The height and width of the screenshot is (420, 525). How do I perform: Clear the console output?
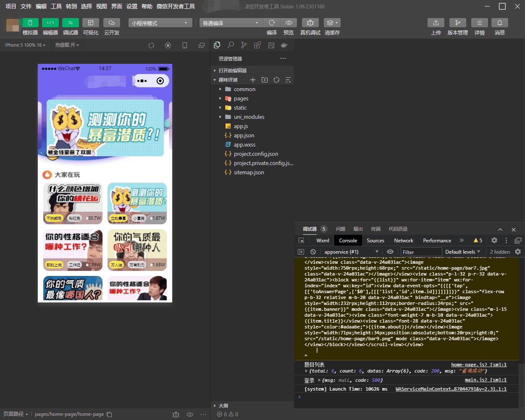[313, 252]
